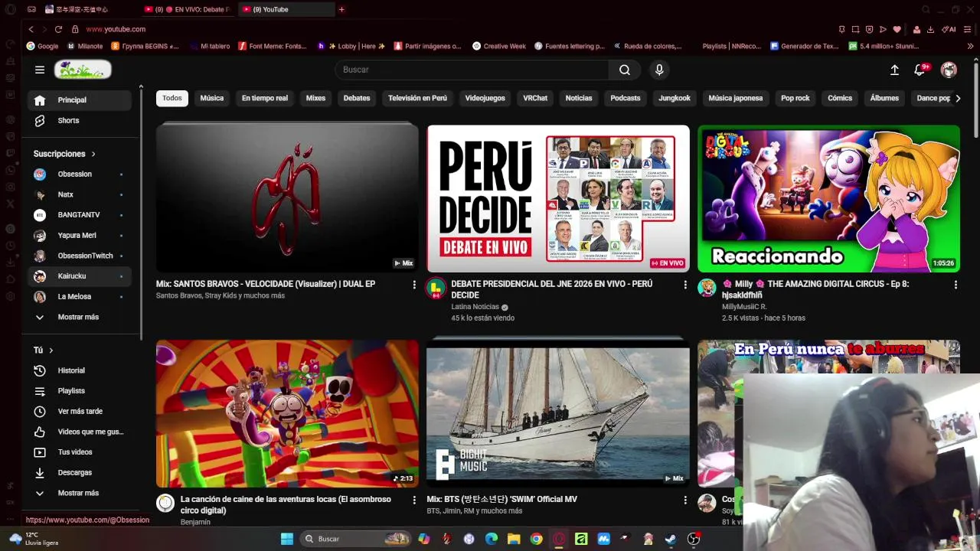
Task: Select the Mixes filter chip
Action: [315, 98]
